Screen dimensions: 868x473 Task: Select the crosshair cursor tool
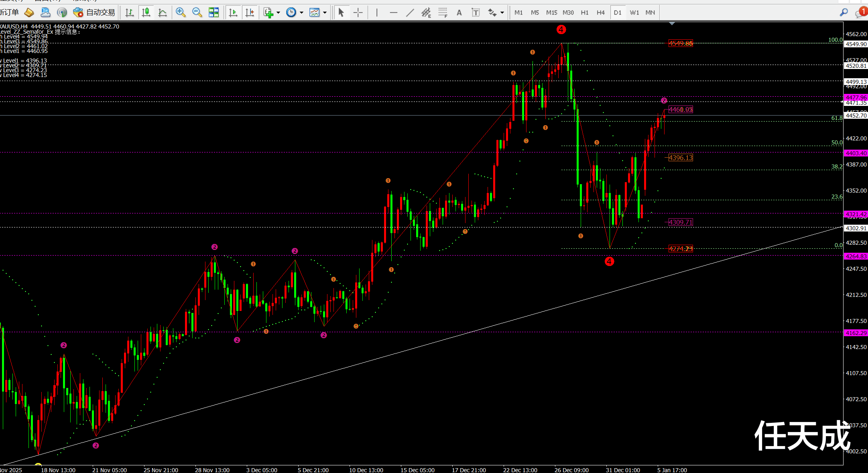pos(358,13)
